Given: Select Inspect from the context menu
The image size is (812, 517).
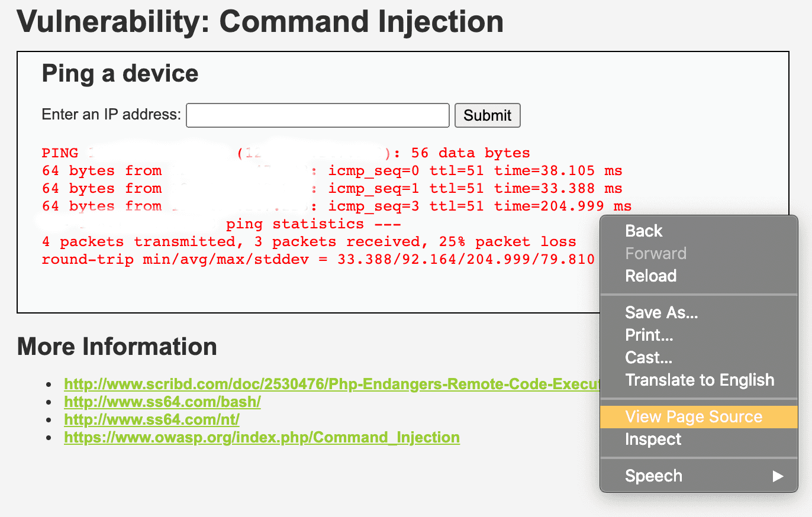Looking at the screenshot, I should coord(653,439).
